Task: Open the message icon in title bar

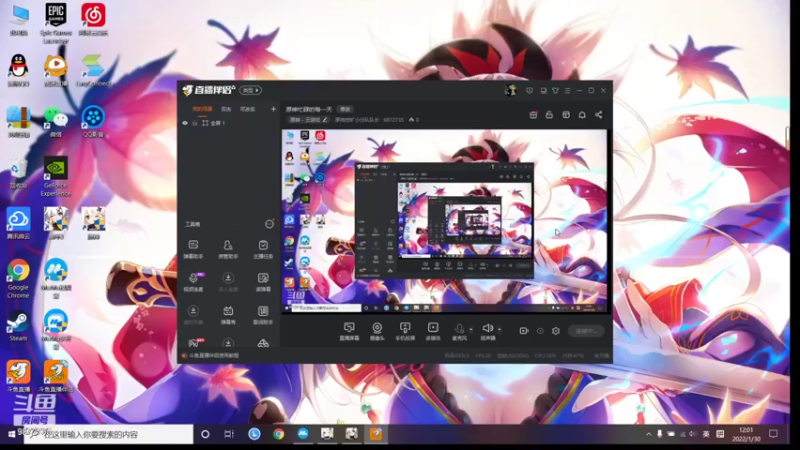Action: tap(529, 90)
